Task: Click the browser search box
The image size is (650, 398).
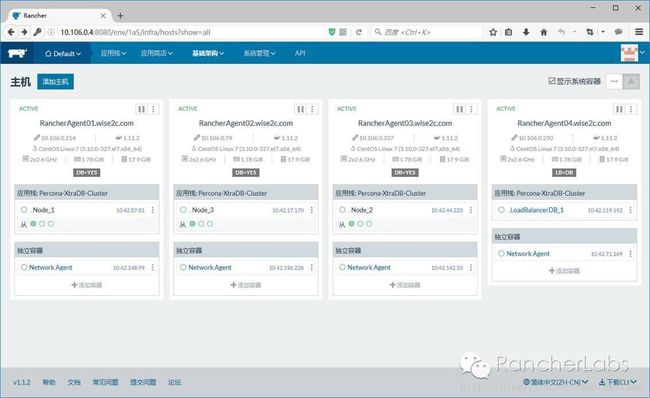Action: (x=427, y=32)
